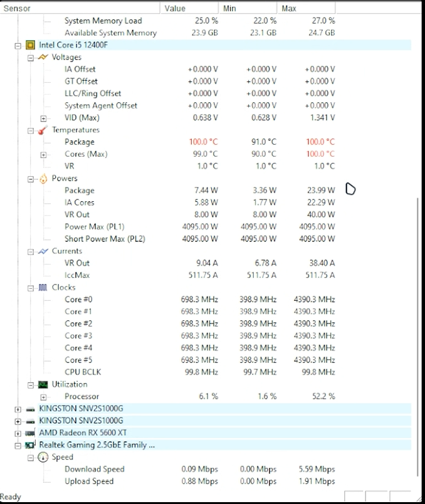Select the Core #0 clock row
Image resolution: width=425 pixels, height=504 pixels.
(x=199, y=300)
